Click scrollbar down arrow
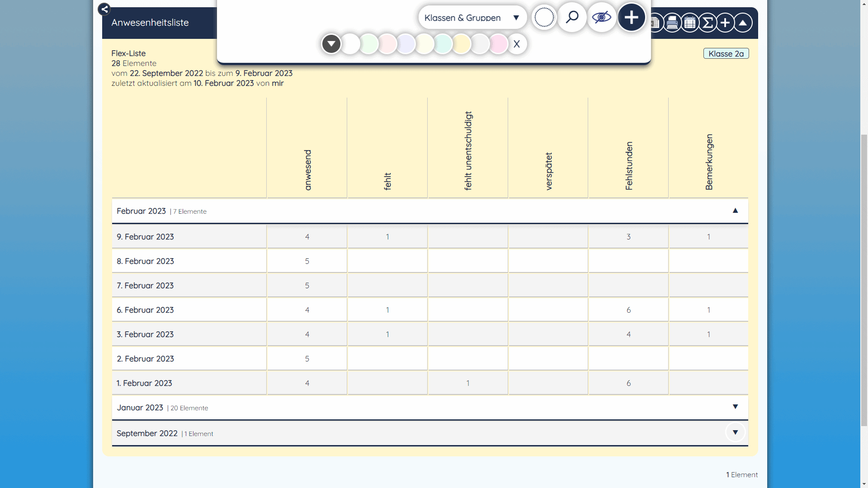 pyautogui.click(x=864, y=484)
